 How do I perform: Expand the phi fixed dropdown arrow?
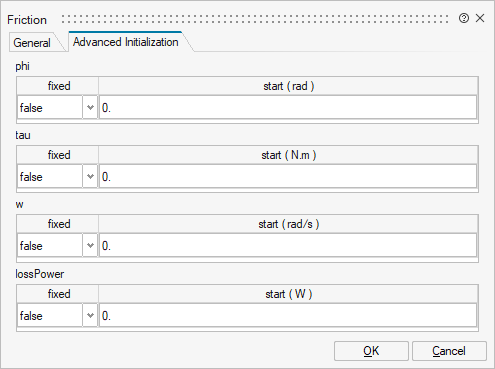[90, 107]
